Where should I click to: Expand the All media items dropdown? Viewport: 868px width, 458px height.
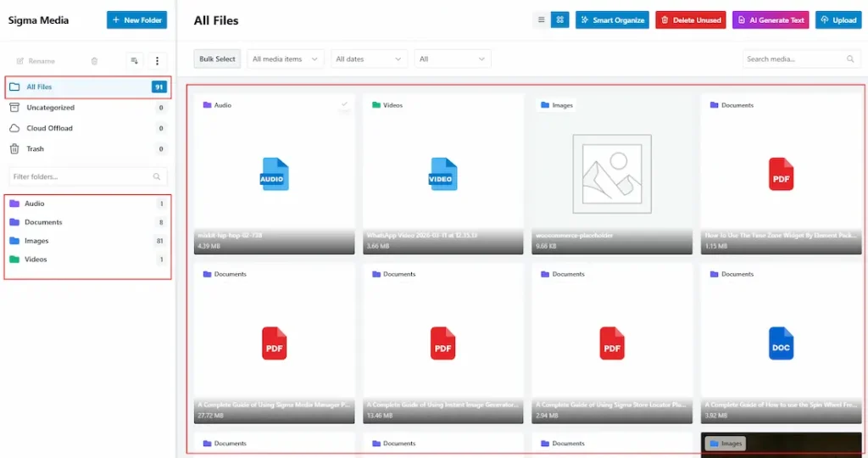click(x=286, y=59)
